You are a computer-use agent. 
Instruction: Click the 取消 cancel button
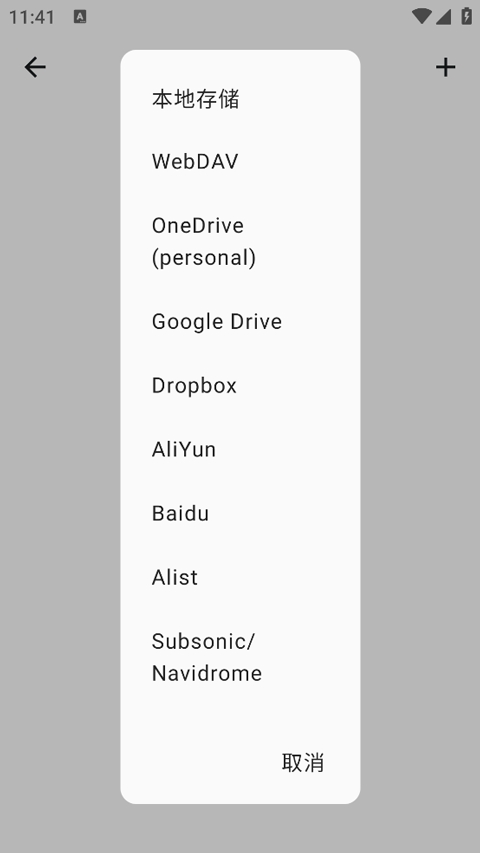click(303, 763)
